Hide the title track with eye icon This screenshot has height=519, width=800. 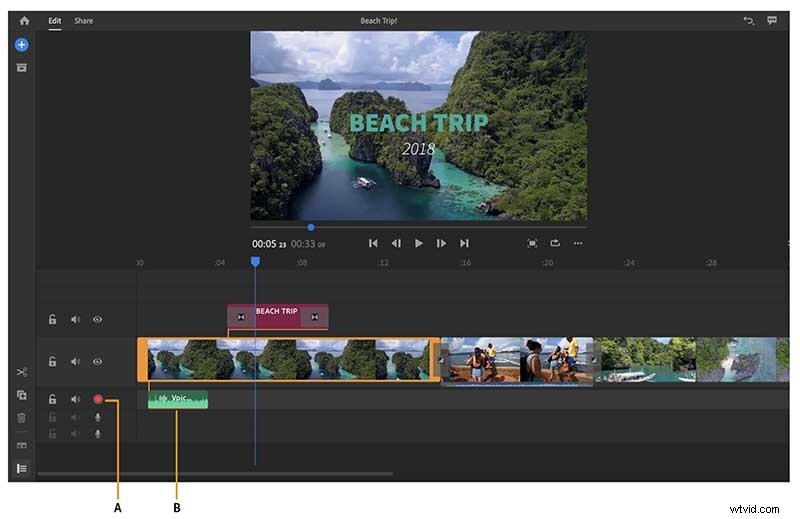tap(98, 320)
